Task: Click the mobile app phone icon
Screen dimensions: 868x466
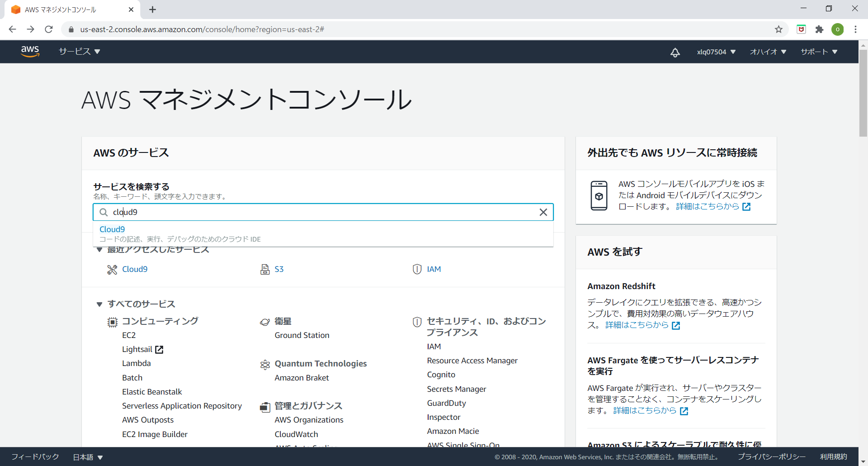Action: pos(599,195)
